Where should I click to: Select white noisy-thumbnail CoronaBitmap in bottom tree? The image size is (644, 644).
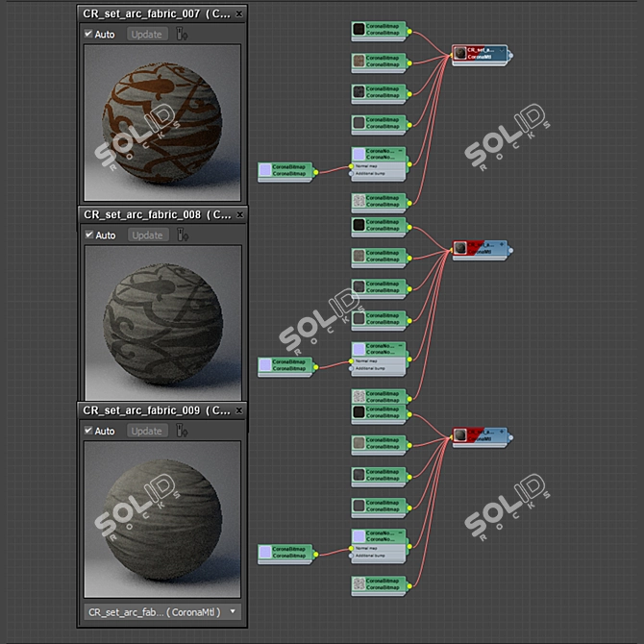379,584
